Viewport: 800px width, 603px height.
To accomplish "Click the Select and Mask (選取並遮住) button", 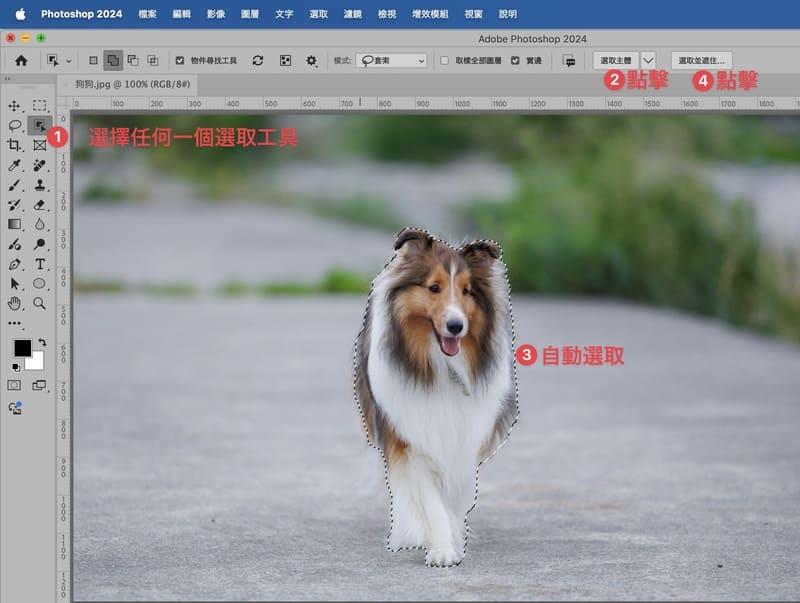I will coord(702,60).
